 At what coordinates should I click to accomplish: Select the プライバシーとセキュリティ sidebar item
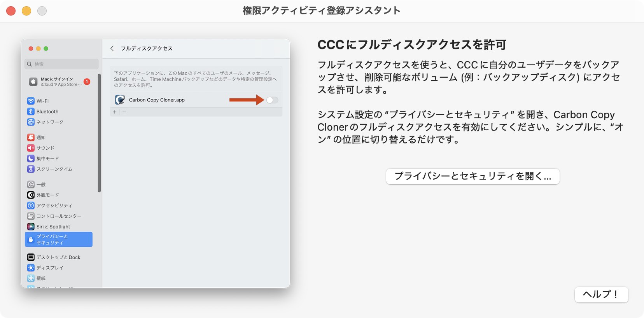(59, 239)
